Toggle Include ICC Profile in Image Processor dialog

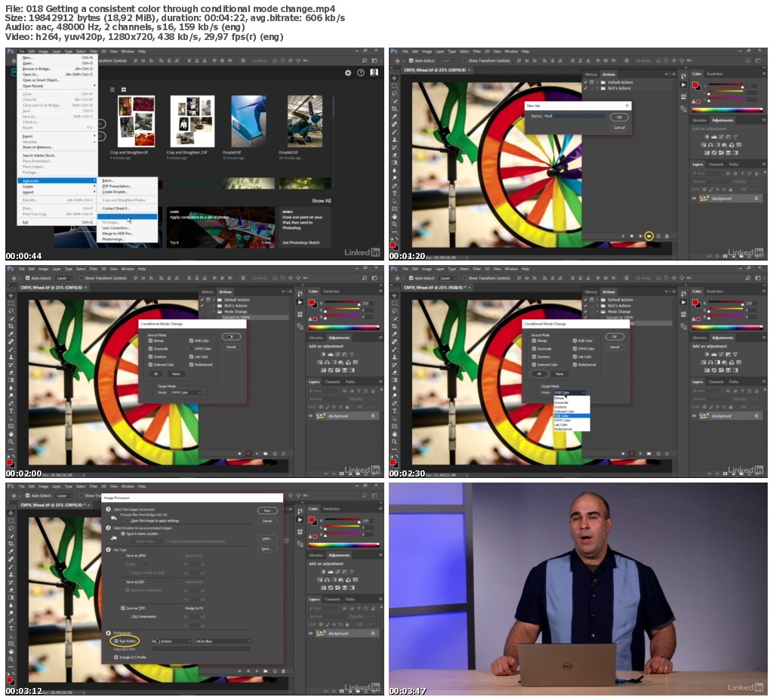116,657
